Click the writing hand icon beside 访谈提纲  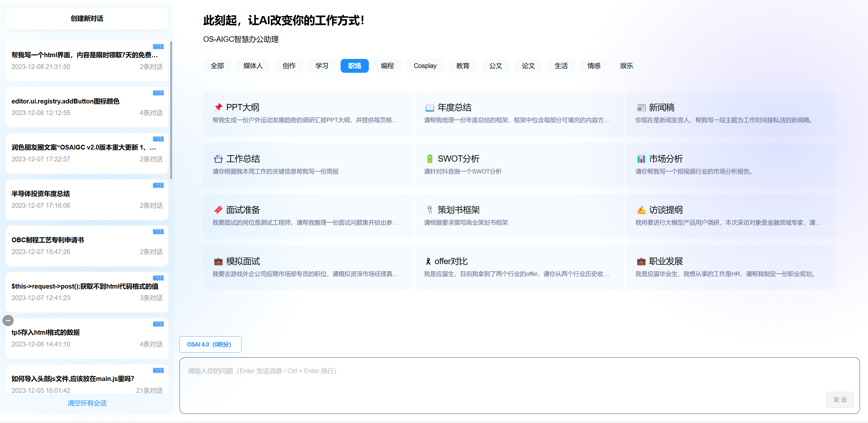click(x=641, y=210)
